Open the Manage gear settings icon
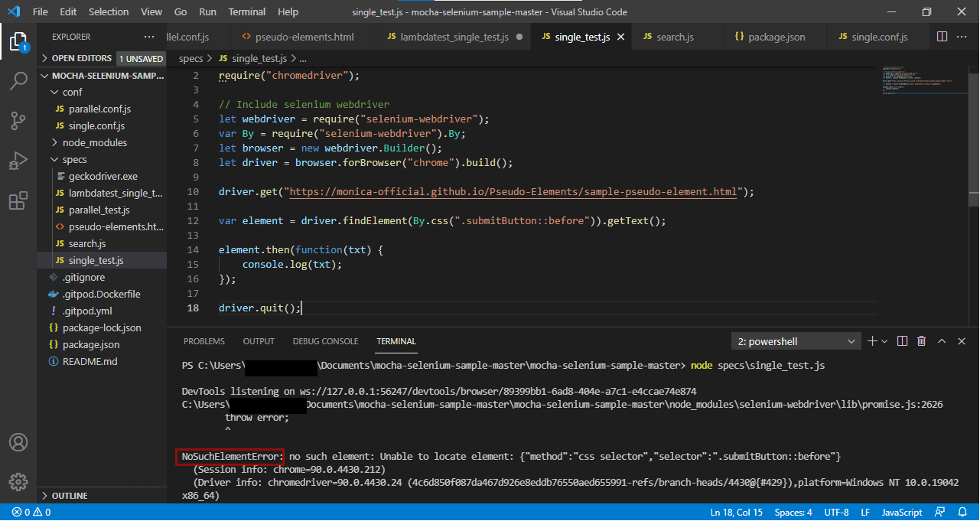The height and width of the screenshot is (521, 980). pyautogui.click(x=18, y=482)
